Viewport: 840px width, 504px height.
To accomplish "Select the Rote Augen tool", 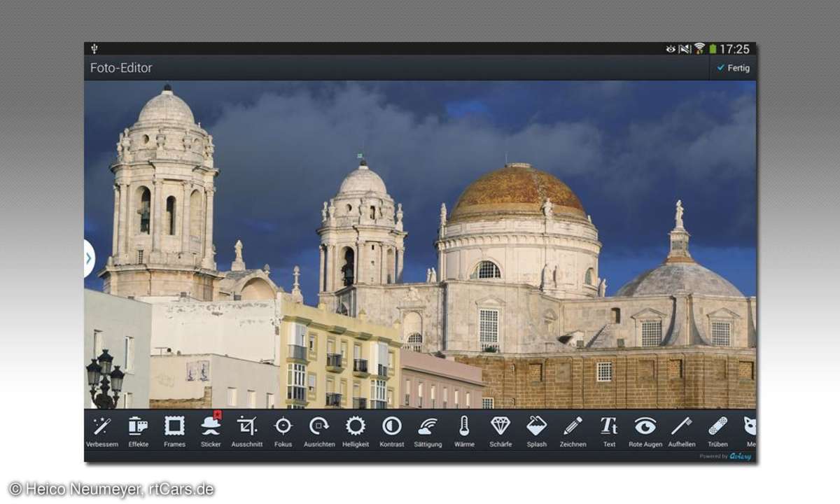I will click(x=645, y=431).
